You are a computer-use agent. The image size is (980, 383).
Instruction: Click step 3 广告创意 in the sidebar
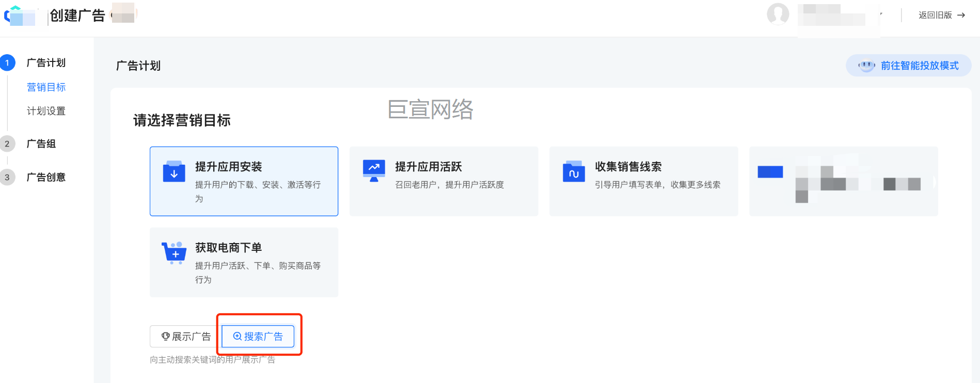45,177
